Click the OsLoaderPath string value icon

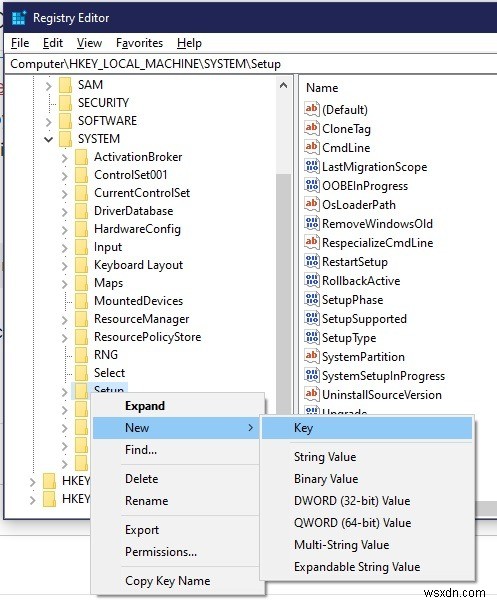tap(312, 204)
